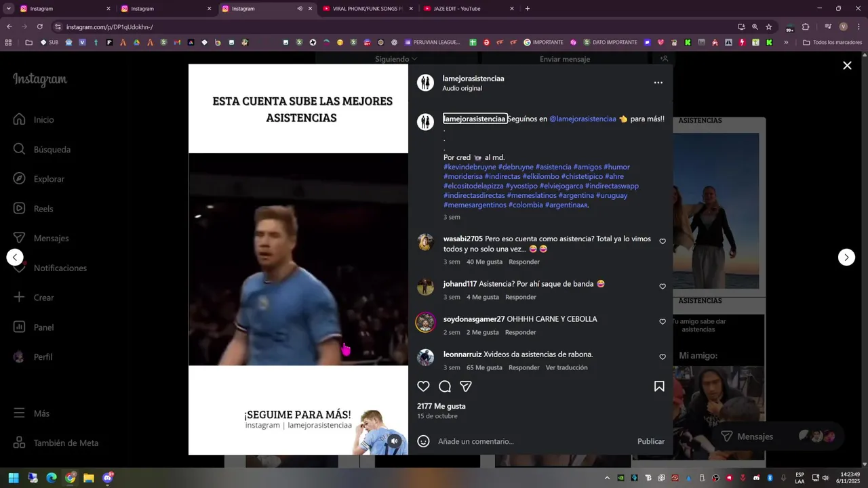Reply to wasabi2705's comment
The height and width of the screenshot is (488, 868).
click(524, 262)
